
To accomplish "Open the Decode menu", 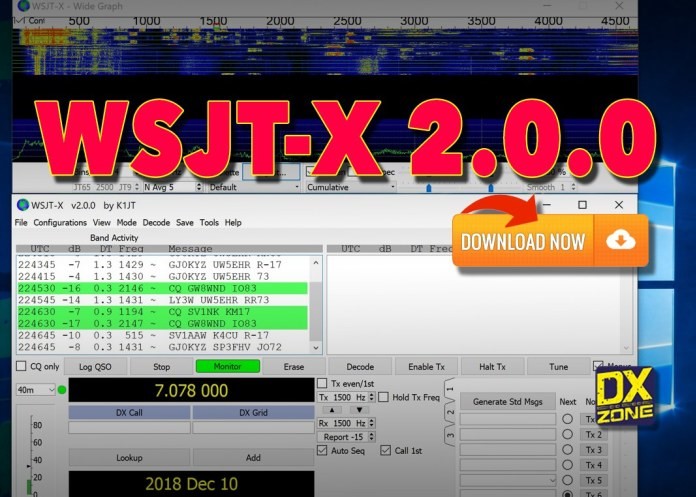I will 156,222.
